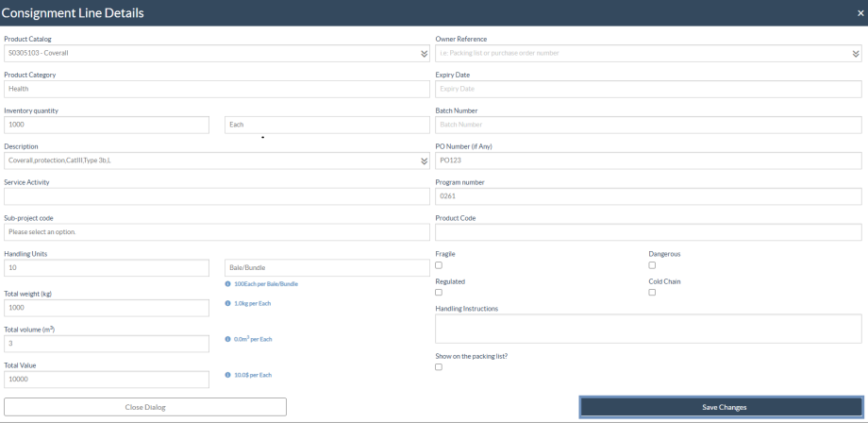This screenshot has width=868, height=423.
Task: Click info icon beside 1.0kg per Each
Action: [227, 303]
